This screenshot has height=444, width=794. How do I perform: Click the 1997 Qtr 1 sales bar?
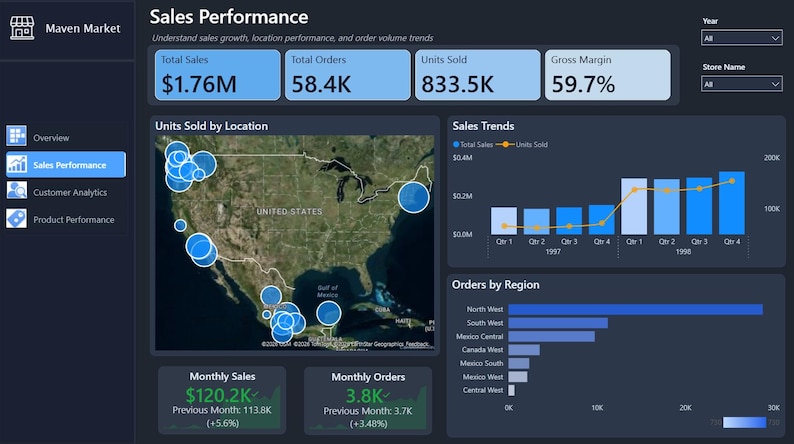coord(504,221)
